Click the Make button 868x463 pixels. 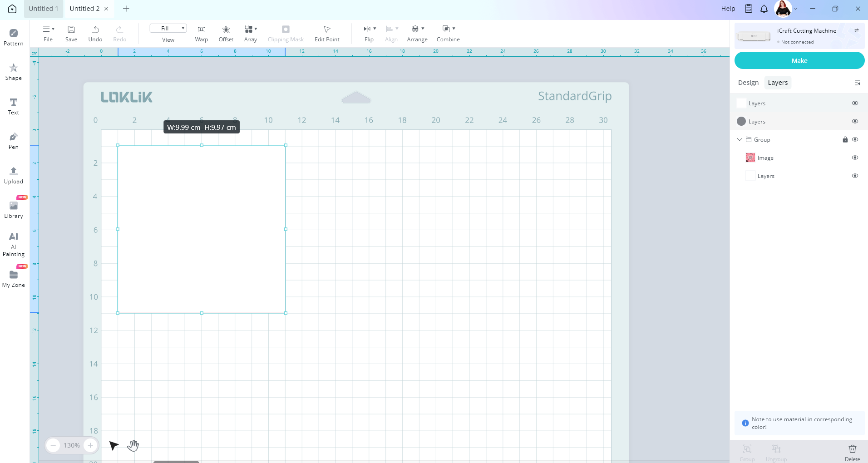[x=799, y=61]
